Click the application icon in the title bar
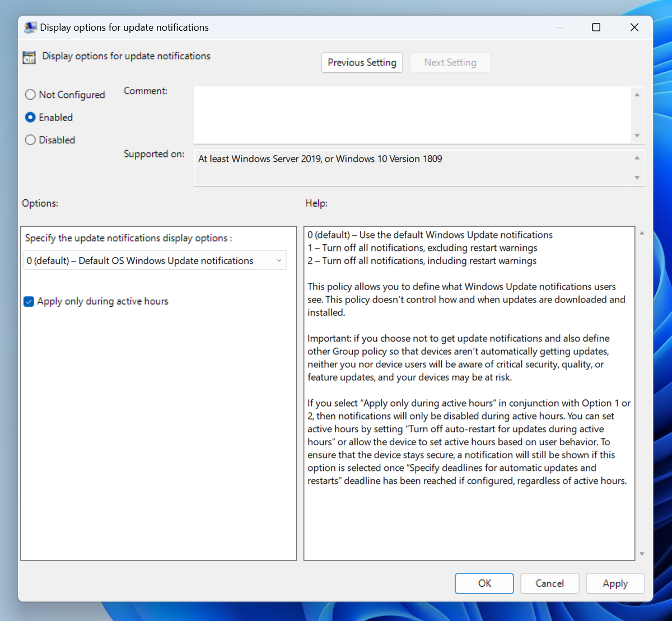 (x=30, y=27)
